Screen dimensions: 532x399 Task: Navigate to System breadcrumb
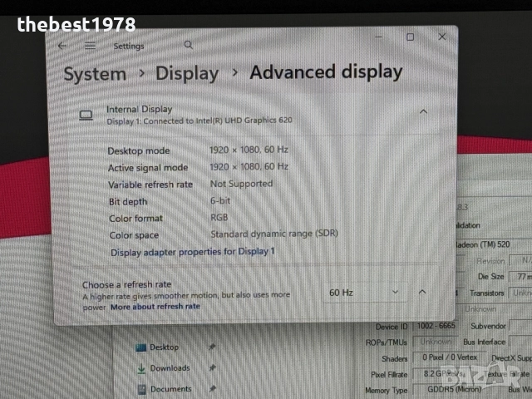click(95, 74)
